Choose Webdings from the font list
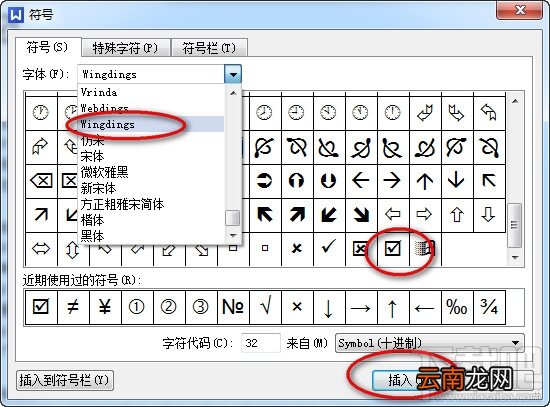 [x=151, y=108]
